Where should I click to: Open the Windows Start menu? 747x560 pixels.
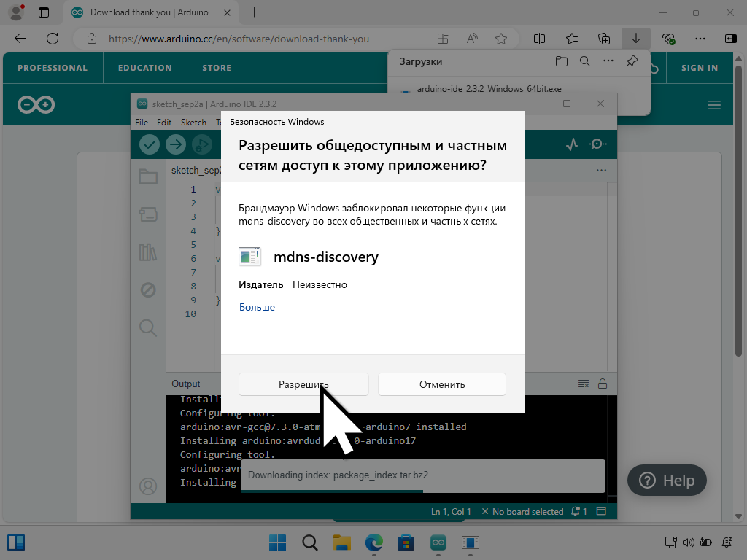[x=278, y=542]
